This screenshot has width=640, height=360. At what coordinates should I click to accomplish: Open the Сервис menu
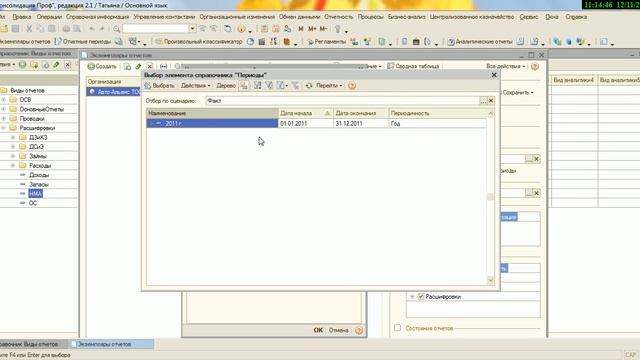[x=529, y=17]
